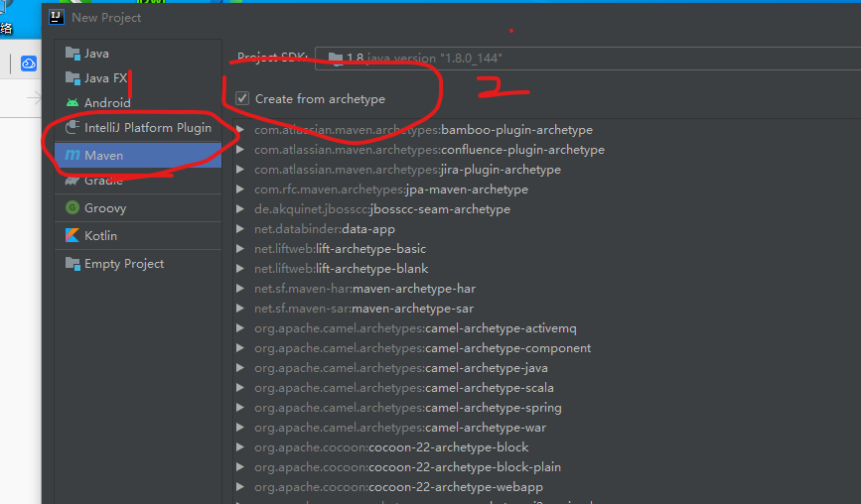Click the IntelliJ logo in title bar
This screenshot has height=504, width=861.
pos(57,17)
